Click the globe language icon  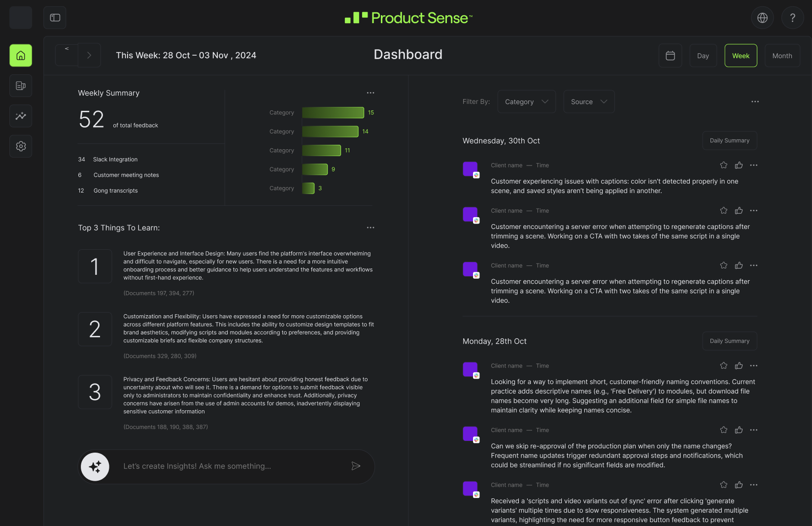762,18
